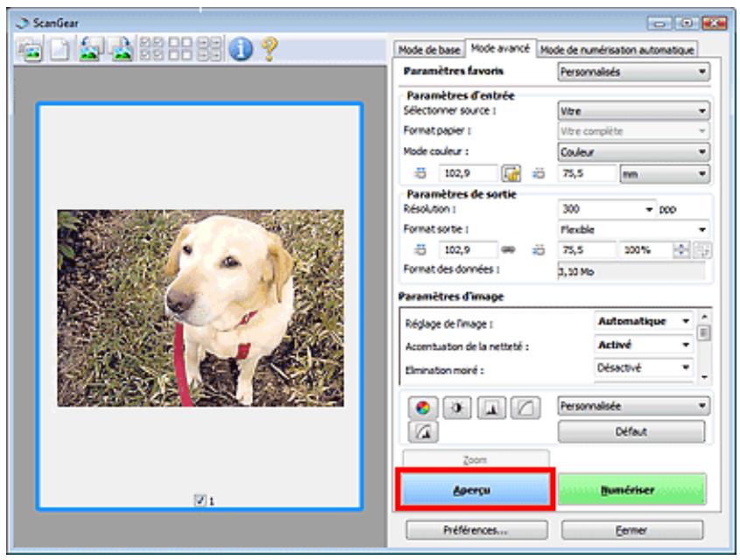This screenshot has width=740, height=560.
Task: Click the image settings scrollbar thumb
Action: (704, 333)
